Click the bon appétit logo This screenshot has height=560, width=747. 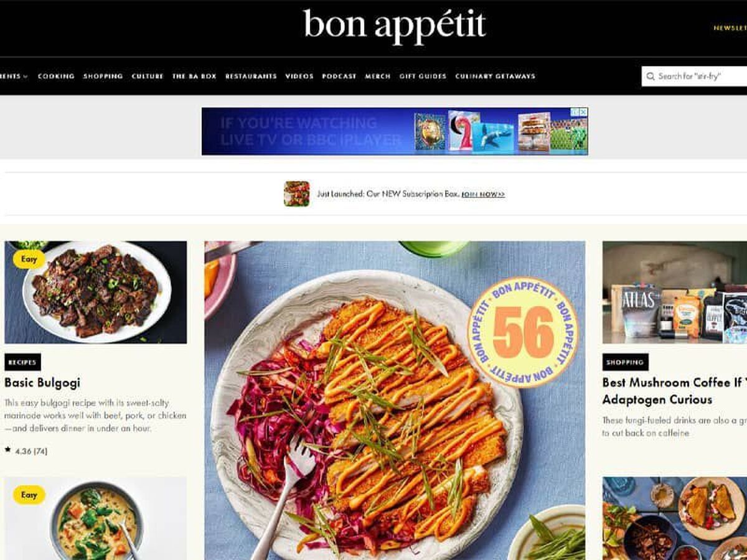click(x=394, y=26)
